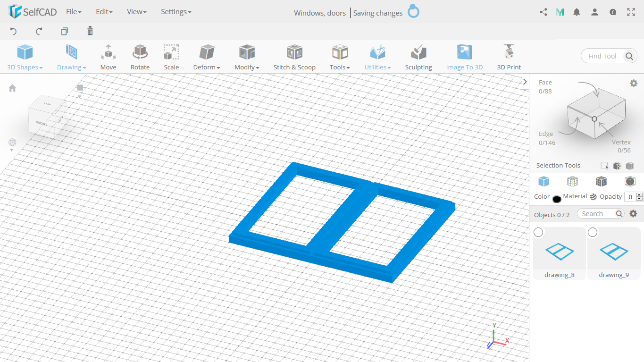
Task: Click the Opacity value field
Action: point(630,197)
